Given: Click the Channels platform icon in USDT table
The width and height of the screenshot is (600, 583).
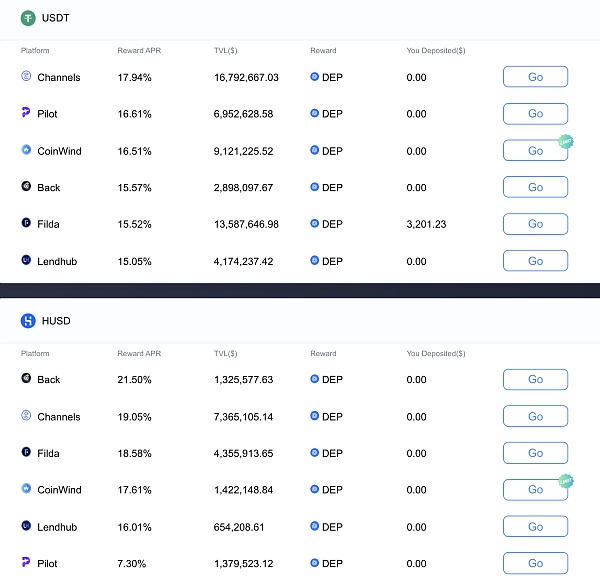Looking at the screenshot, I should click(26, 76).
